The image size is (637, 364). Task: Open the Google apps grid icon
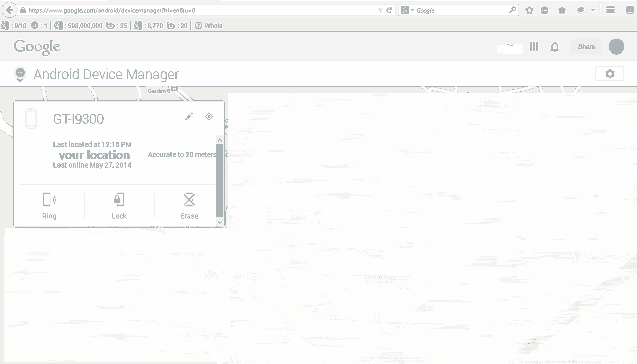tap(534, 47)
